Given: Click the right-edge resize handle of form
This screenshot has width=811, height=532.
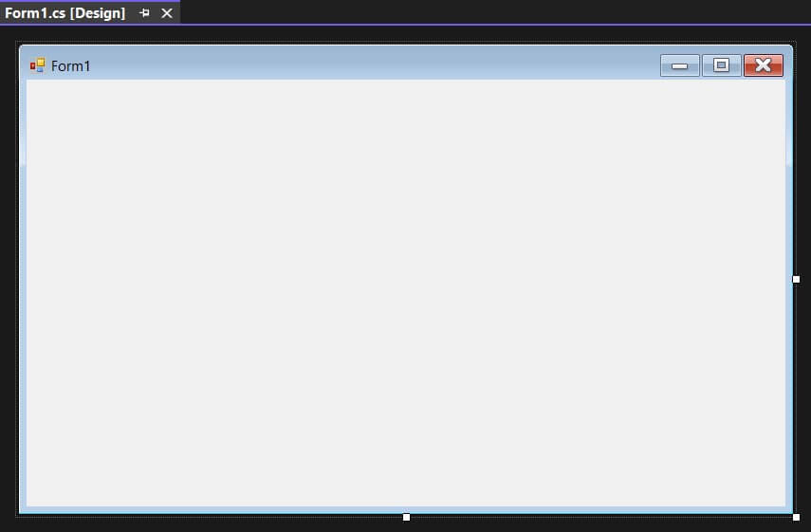Looking at the screenshot, I should tap(796, 279).
